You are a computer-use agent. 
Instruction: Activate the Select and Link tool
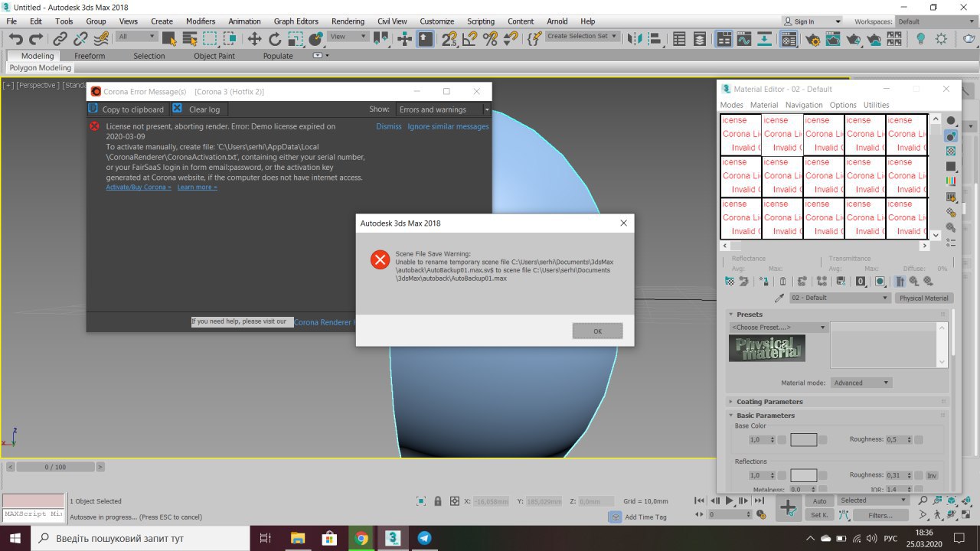click(x=60, y=38)
